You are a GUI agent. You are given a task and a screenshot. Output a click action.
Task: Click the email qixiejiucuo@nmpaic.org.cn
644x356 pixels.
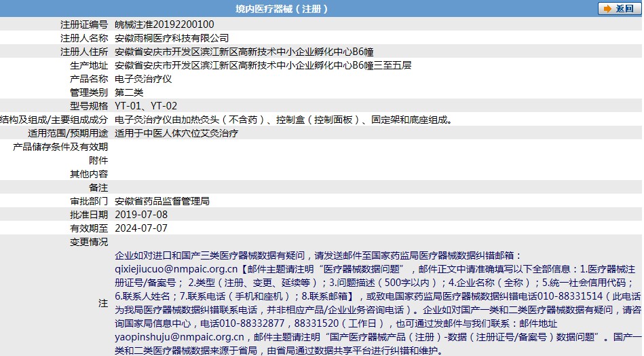coord(176,269)
